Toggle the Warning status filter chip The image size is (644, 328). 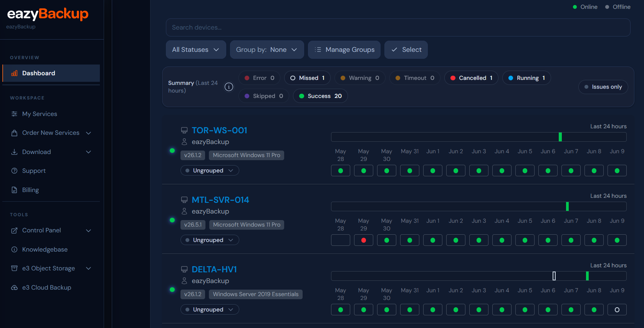tap(360, 78)
